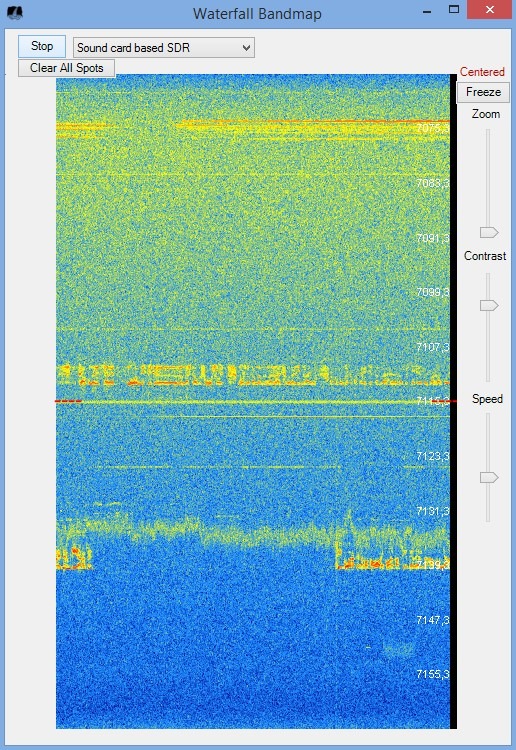Open the Sound card based SDR dropdown

[x=164, y=48]
